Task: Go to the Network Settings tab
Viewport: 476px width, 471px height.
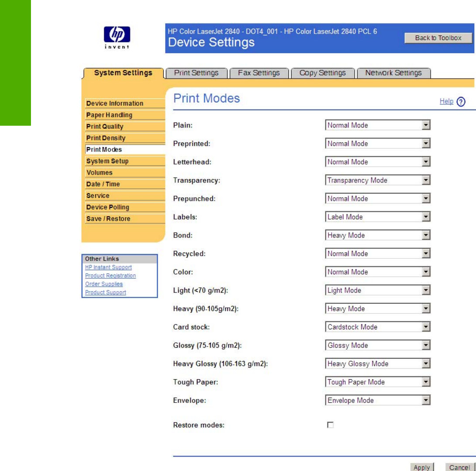Action: click(394, 73)
